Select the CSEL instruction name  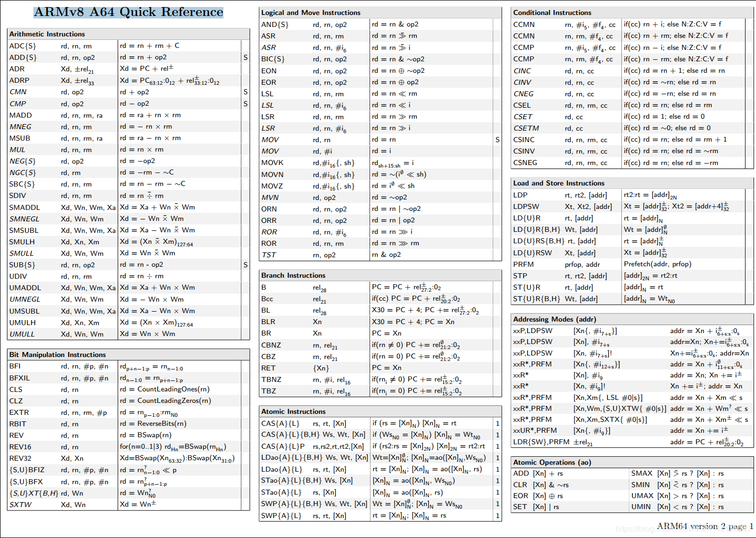(x=522, y=105)
